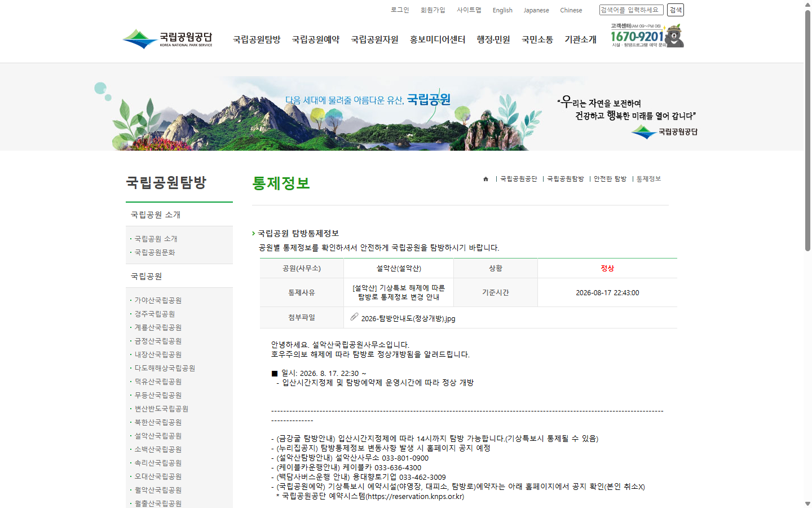This screenshot has width=812, height=508.
Task: Select 북한산국립공원 in the sidebar
Action: pos(158,422)
